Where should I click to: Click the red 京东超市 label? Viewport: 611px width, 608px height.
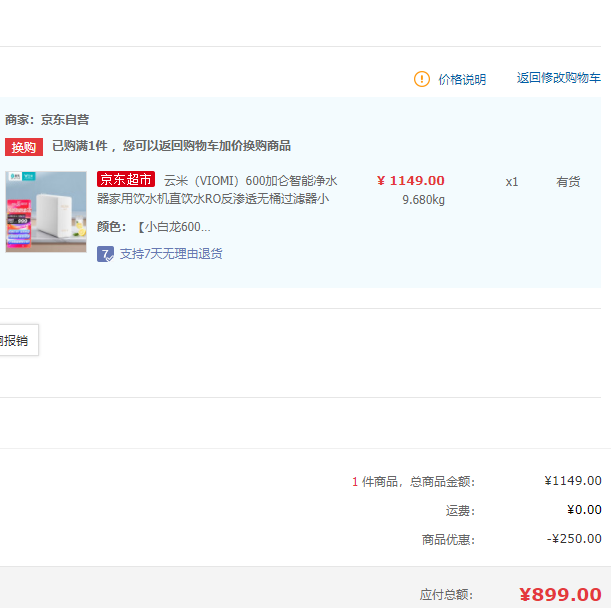(126, 179)
